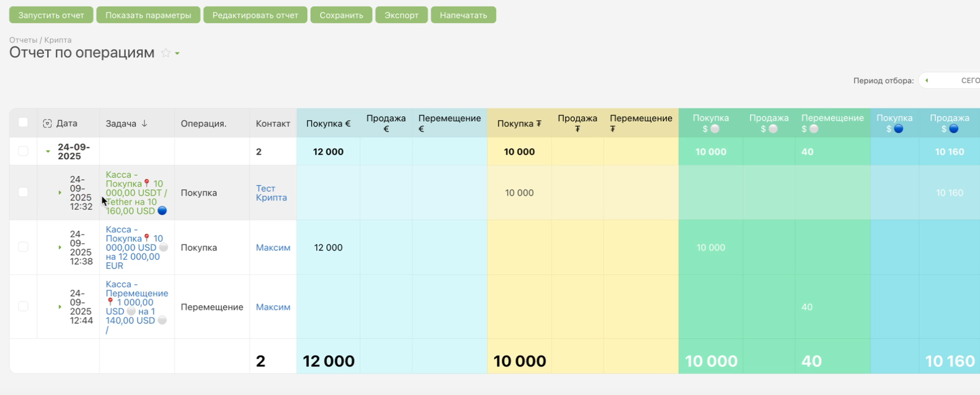The image size is (980, 395).
Task: Open Редактировать отчет from top toolbar
Action: [x=255, y=15]
